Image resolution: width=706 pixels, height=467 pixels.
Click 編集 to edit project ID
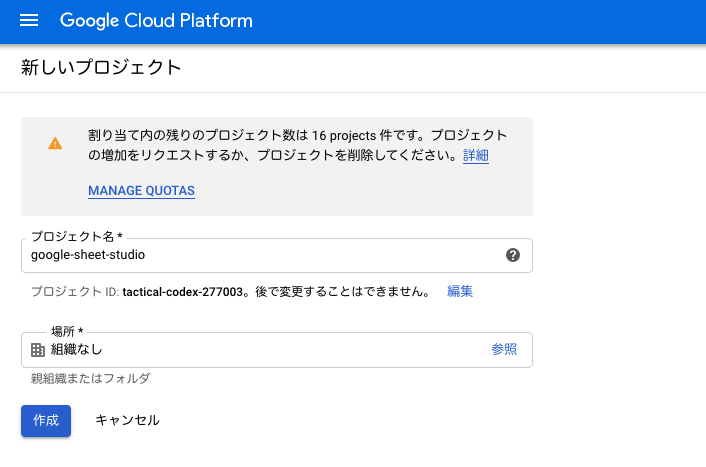point(460,291)
